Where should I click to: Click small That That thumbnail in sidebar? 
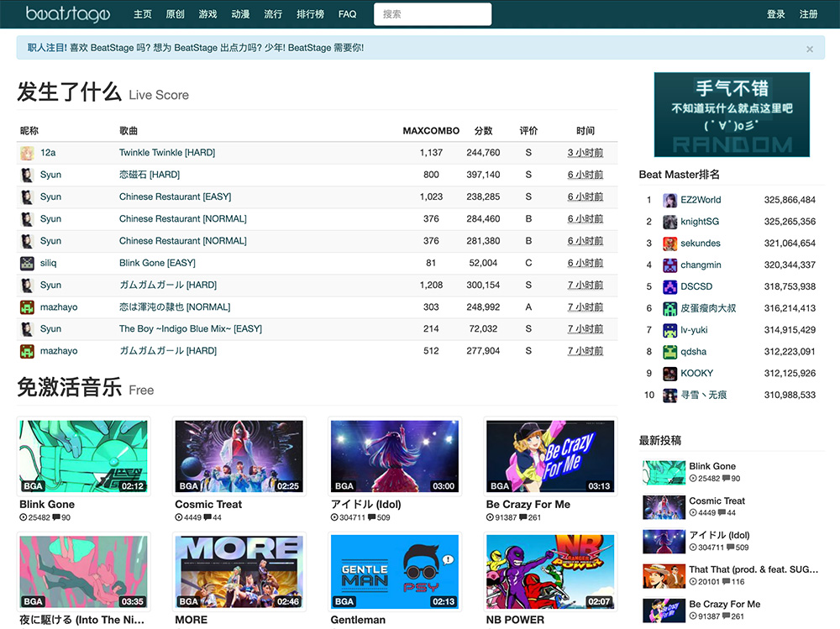point(664,576)
